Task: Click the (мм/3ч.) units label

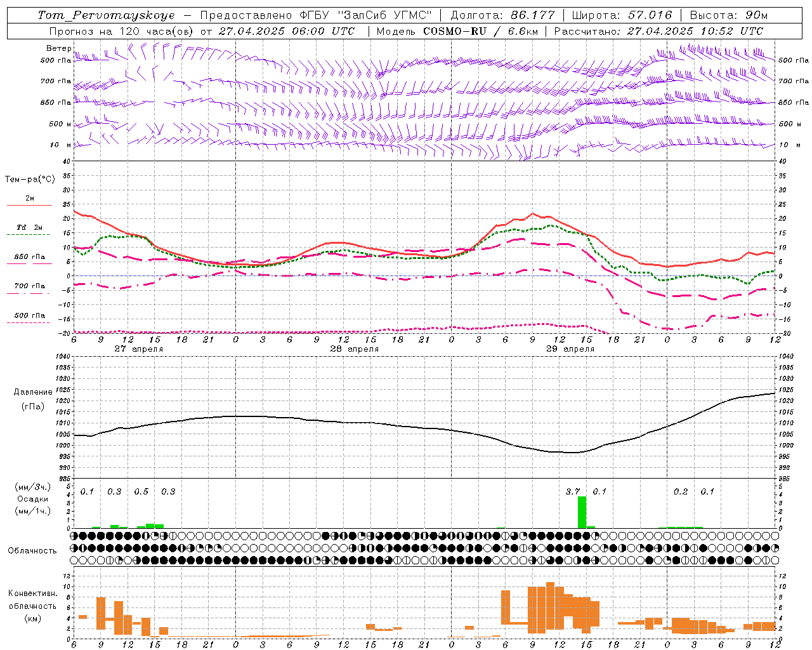Action: [32, 487]
